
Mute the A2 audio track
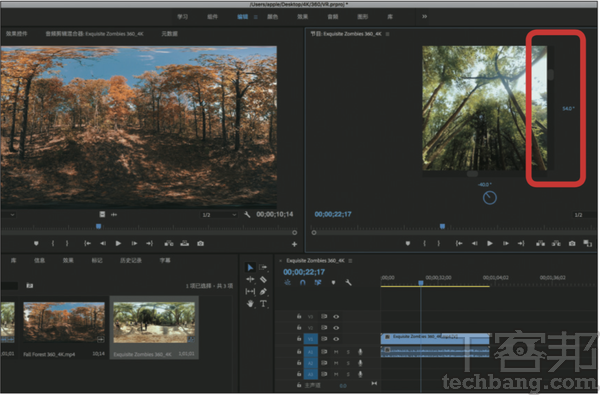tap(336, 363)
